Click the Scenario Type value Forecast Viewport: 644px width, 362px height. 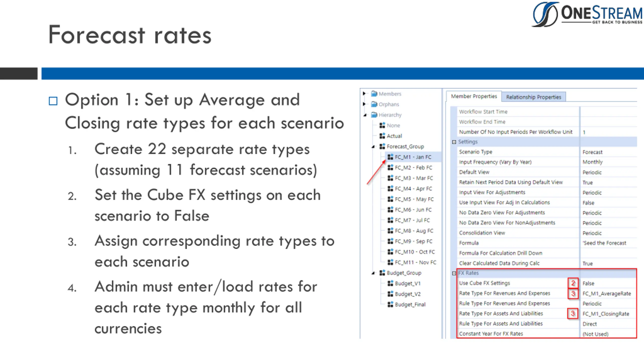pyautogui.click(x=592, y=152)
